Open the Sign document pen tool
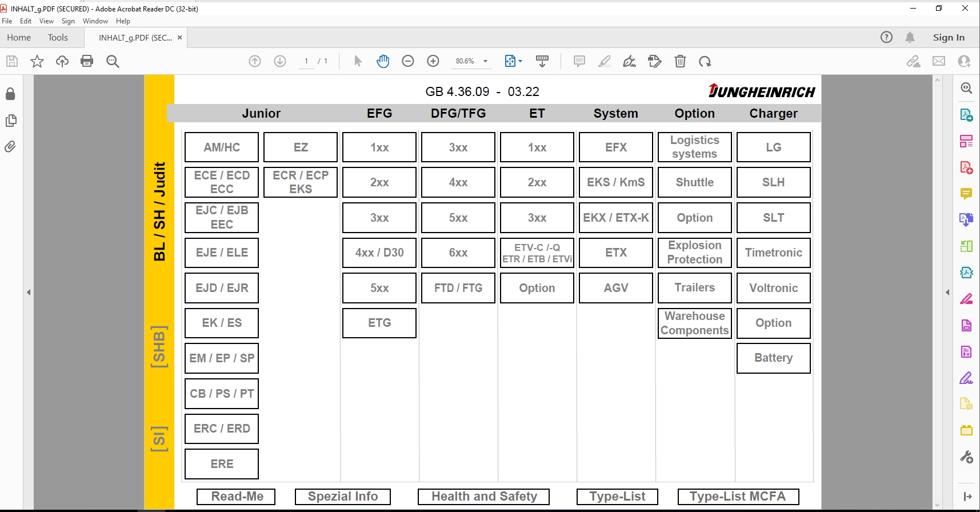Viewport: 980px width, 512px height. coord(630,61)
